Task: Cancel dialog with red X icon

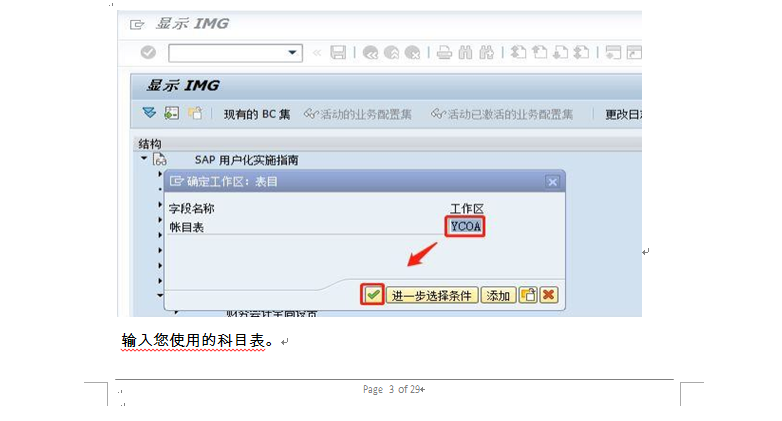Action: 549,295
